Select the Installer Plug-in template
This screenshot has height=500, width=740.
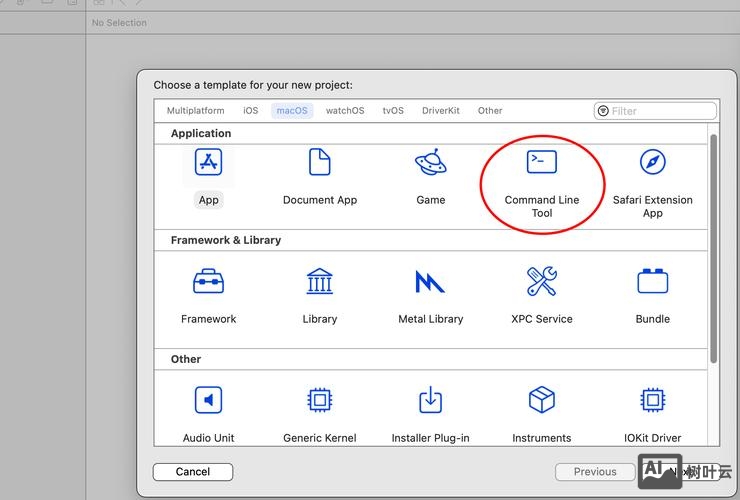tap(430, 401)
